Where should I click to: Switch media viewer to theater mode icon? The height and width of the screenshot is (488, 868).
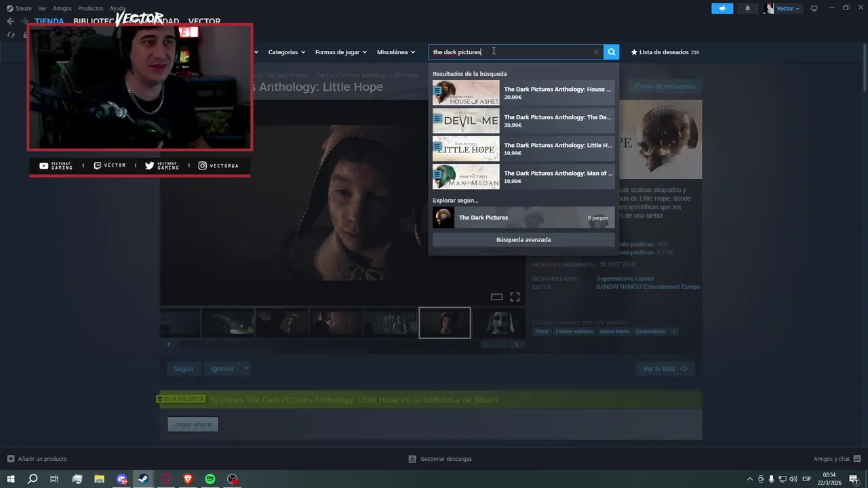point(496,297)
